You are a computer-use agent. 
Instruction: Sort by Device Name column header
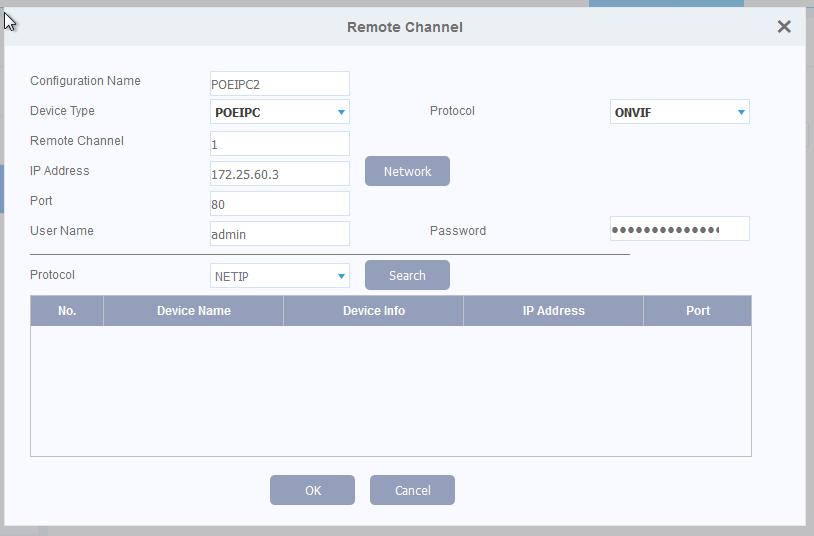coord(194,311)
